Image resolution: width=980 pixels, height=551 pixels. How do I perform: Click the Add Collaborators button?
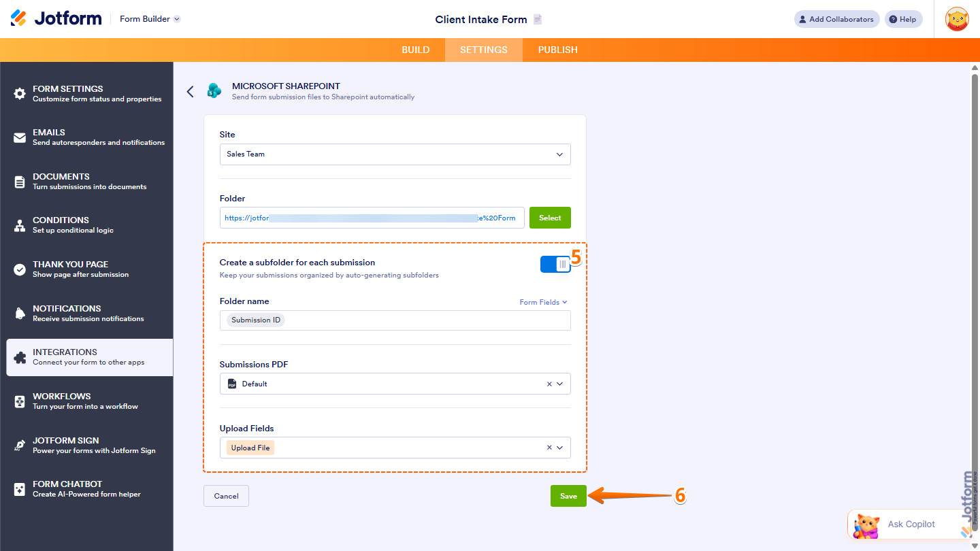point(836,18)
